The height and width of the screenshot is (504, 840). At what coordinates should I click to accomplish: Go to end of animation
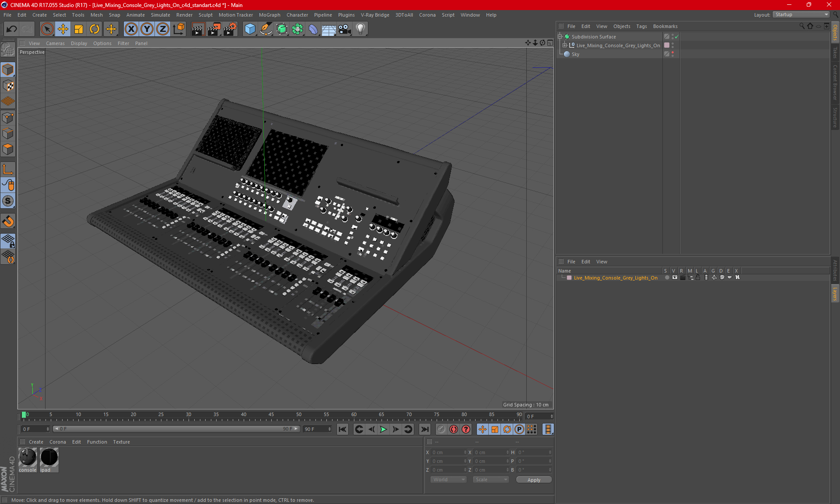click(424, 429)
